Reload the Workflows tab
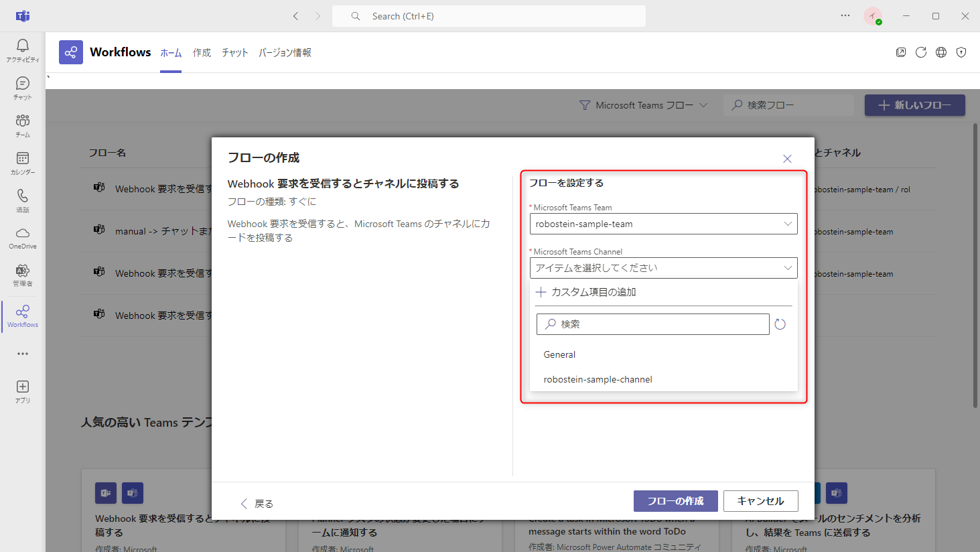Screen dimensions: 980x552 pyautogui.click(x=921, y=52)
